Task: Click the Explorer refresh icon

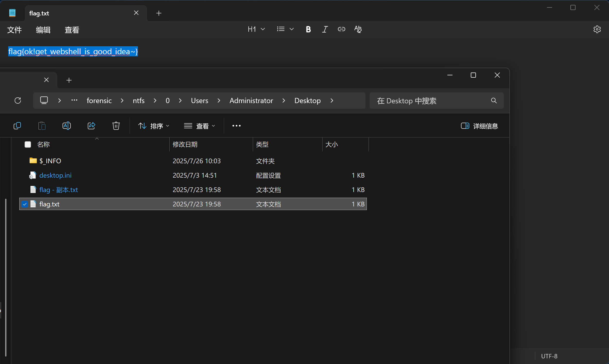Action: 18,101
